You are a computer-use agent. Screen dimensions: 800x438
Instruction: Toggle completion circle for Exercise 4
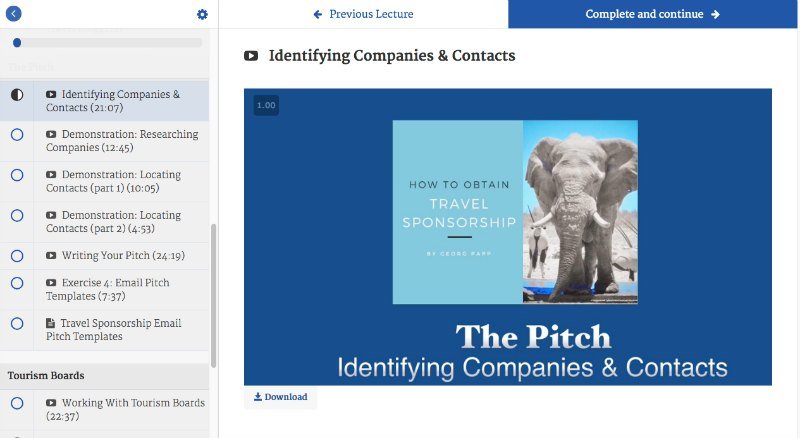(17, 283)
